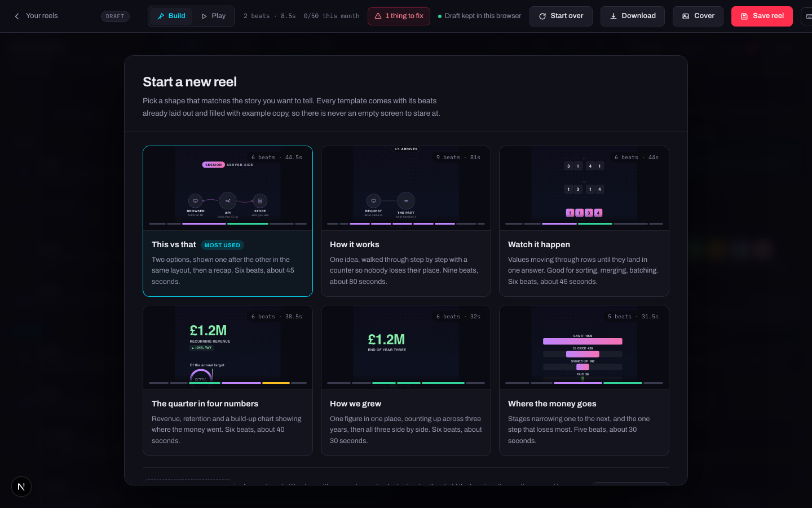Click the warning triangle in 1 thing to fix
Screen dimensions: 812x508
coord(378,16)
